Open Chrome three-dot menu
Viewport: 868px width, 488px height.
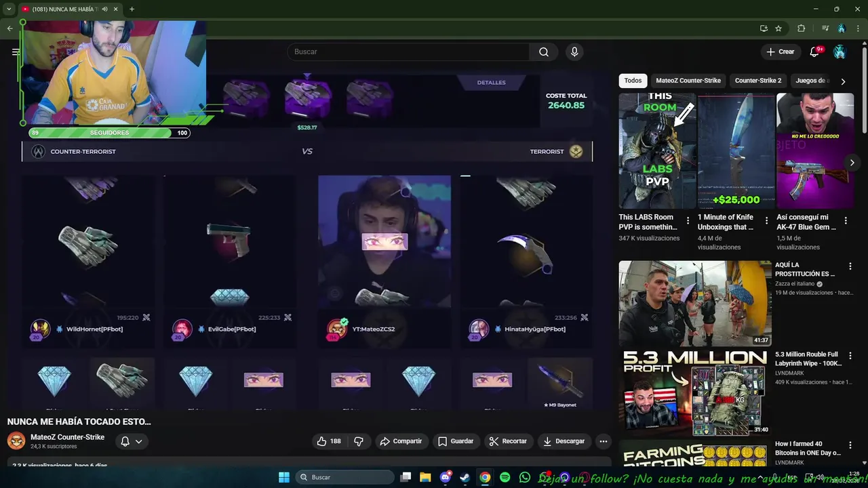[x=858, y=28]
